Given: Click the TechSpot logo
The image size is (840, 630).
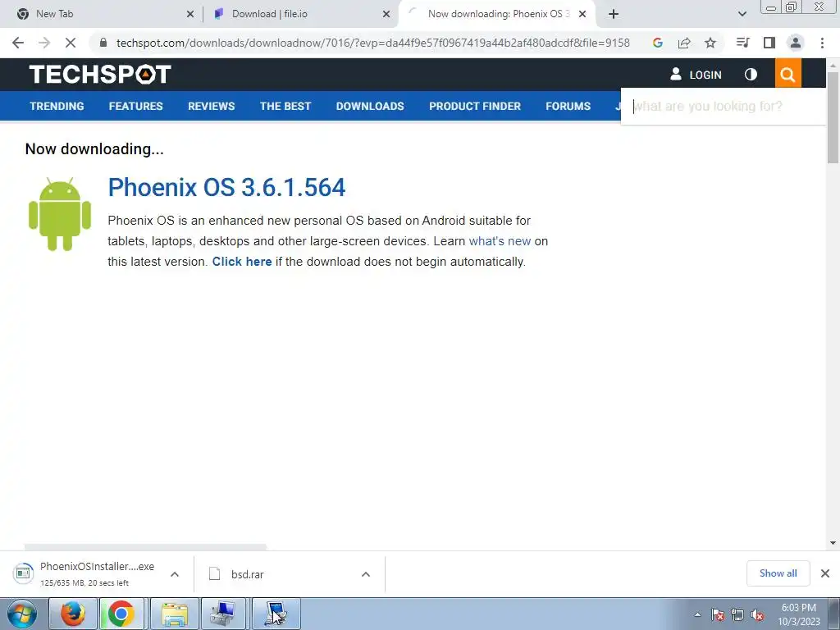Looking at the screenshot, I should 100,74.
